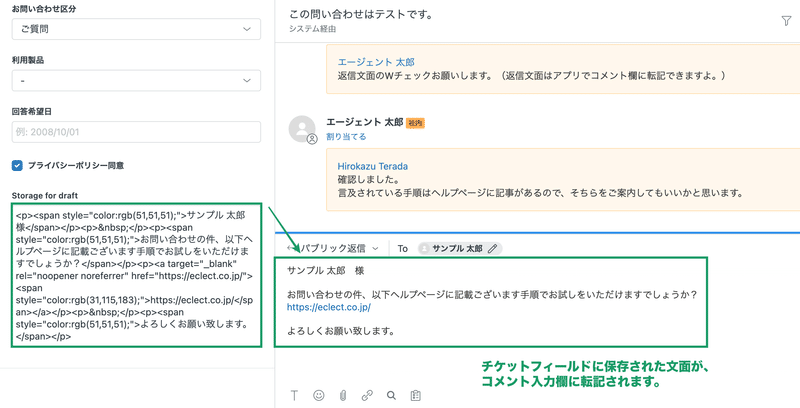Insert an emoji with smiley icon
The image size is (800, 408).
(x=319, y=395)
